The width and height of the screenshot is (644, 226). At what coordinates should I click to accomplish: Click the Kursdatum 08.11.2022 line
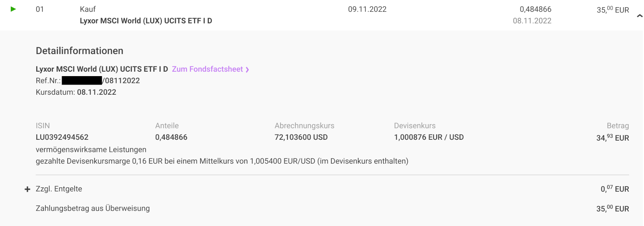(x=76, y=92)
